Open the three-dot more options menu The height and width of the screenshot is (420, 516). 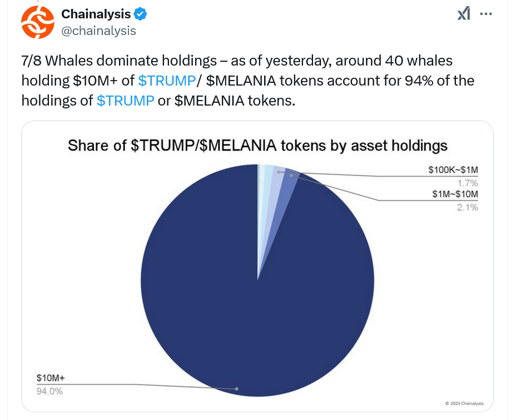tap(486, 13)
